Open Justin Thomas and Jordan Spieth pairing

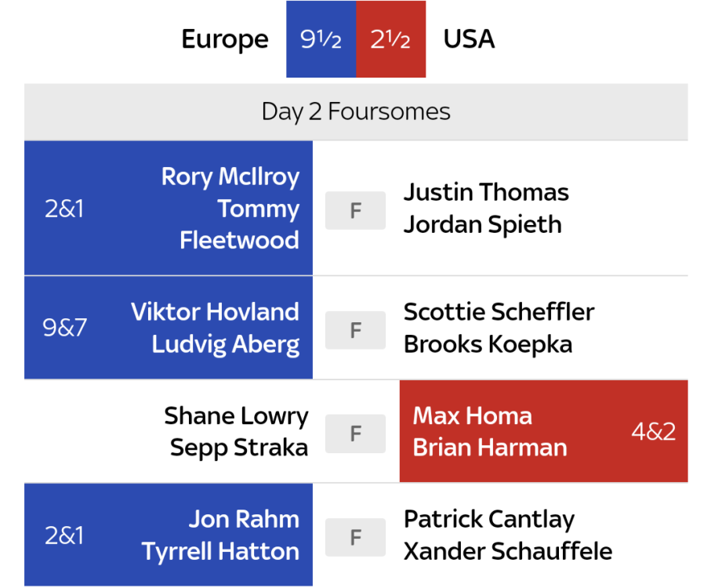tap(486, 209)
